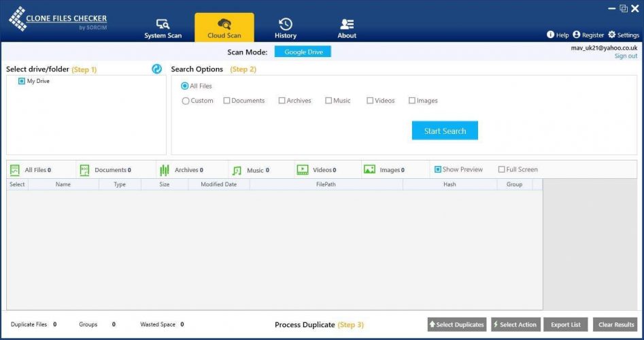644x340 pixels.
Task: Sort results by Group column
Action: click(514, 184)
